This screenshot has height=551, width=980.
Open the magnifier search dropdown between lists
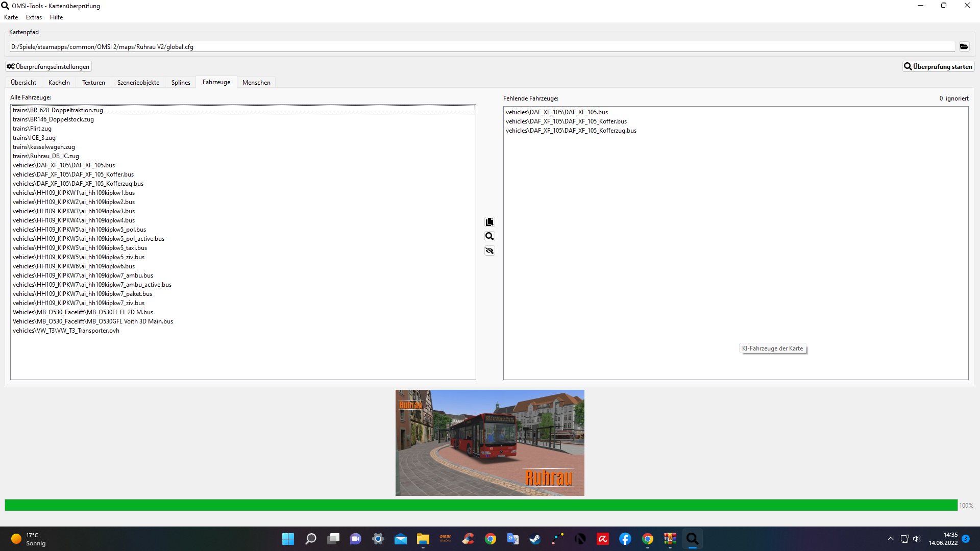[489, 236]
